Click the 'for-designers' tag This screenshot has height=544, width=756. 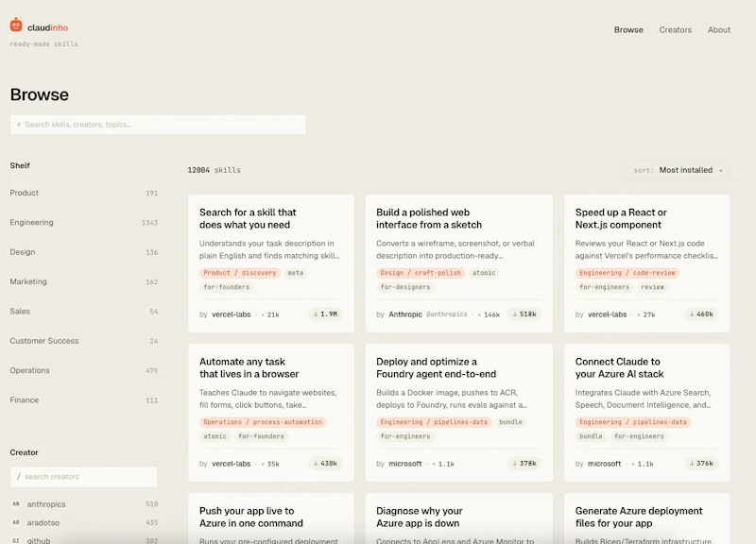[405, 287]
